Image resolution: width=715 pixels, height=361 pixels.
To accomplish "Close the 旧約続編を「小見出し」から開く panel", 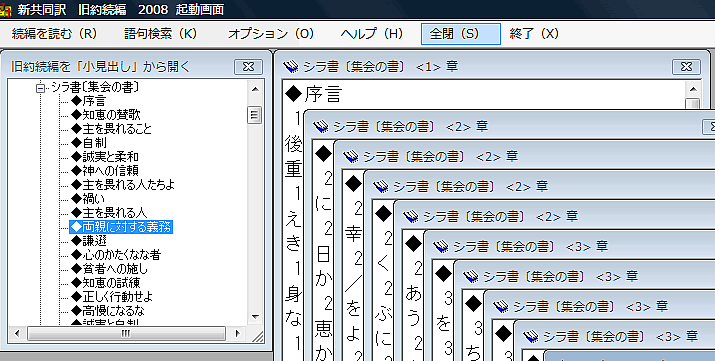I will pos(249,67).
